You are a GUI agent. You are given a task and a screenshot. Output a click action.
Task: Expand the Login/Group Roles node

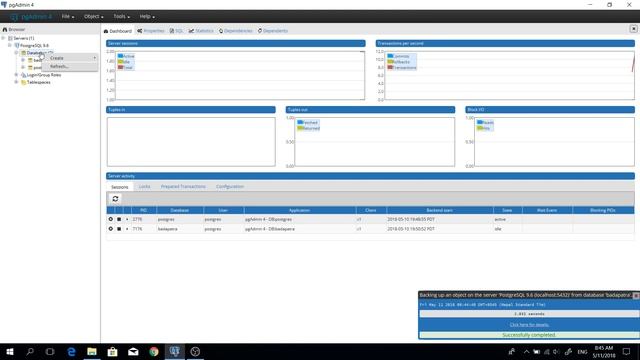[x=16, y=75]
